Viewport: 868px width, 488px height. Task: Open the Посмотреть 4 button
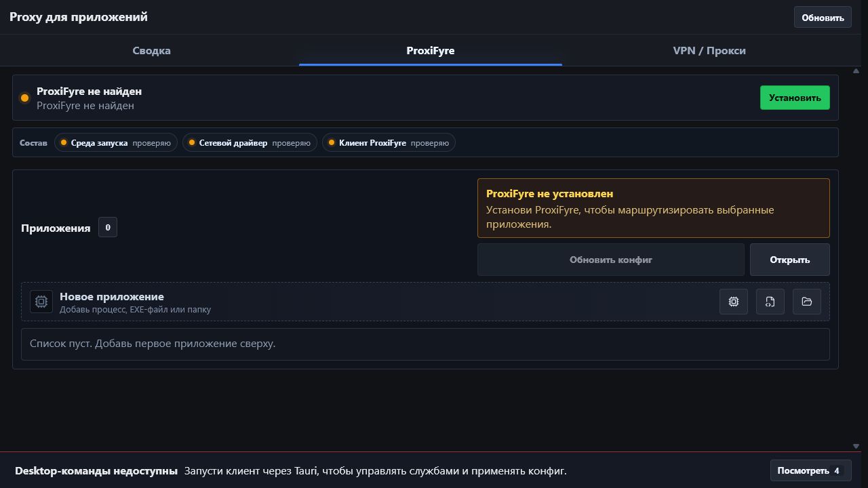(810, 470)
